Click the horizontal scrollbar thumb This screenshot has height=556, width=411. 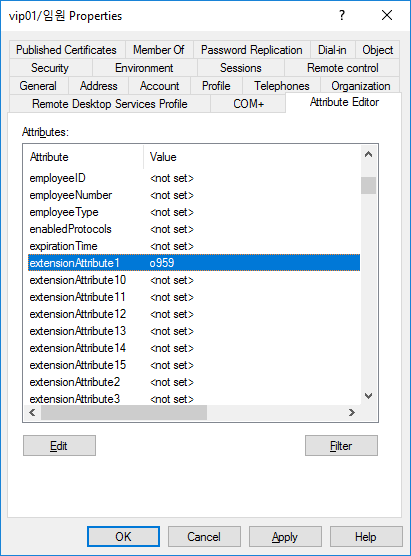pyautogui.click(x=124, y=412)
